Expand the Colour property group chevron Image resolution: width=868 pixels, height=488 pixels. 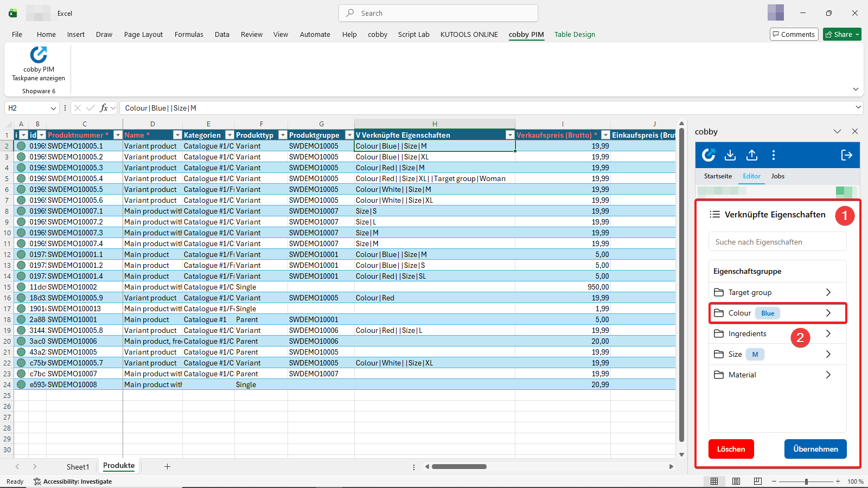coord(828,313)
